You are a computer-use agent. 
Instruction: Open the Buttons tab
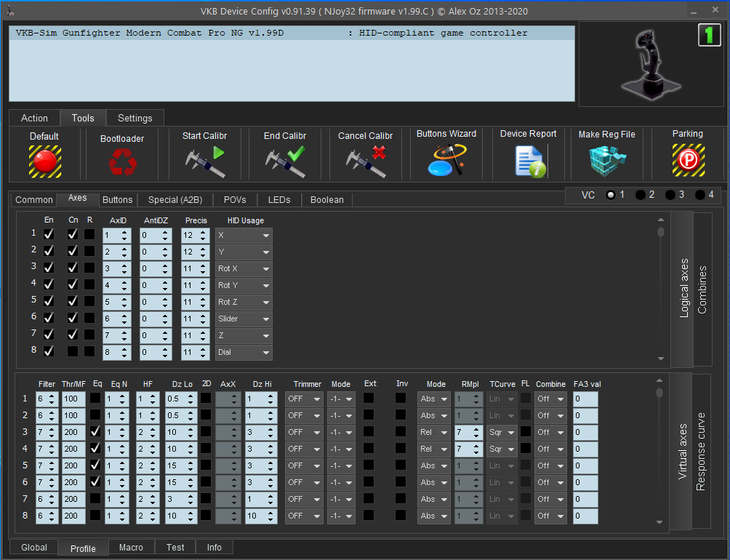(117, 200)
